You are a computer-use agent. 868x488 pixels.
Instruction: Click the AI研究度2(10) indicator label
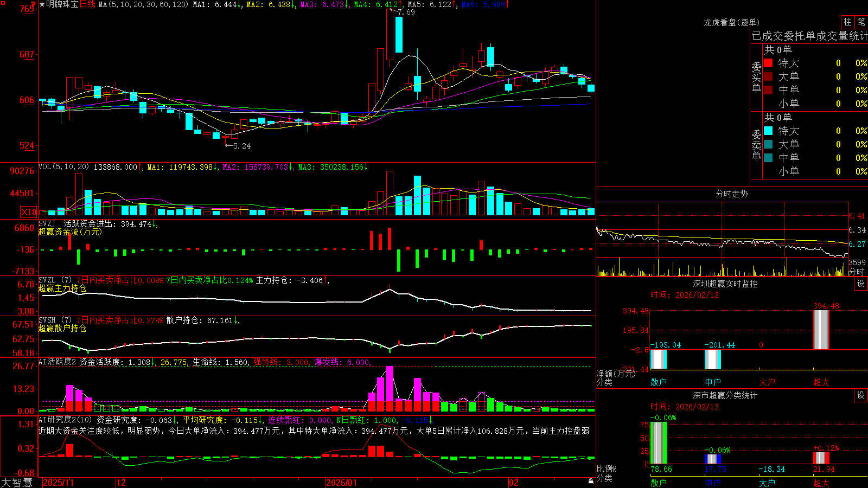pos(66,420)
